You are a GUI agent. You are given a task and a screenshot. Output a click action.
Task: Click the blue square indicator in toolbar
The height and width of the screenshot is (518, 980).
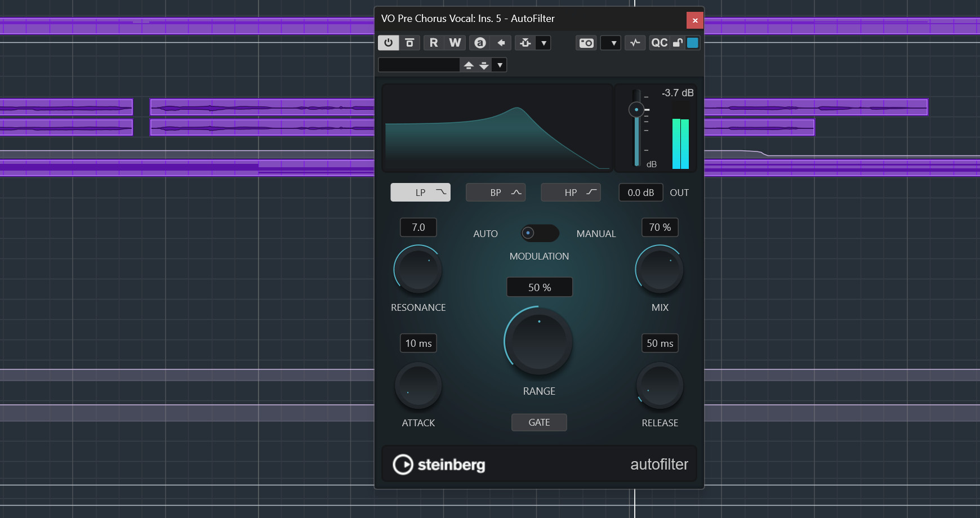[x=693, y=43]
